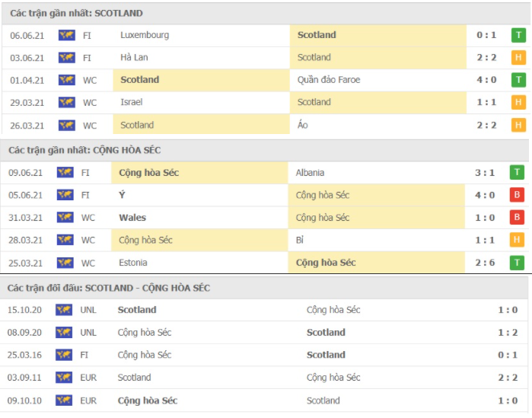Select the 2 : 6 Estonia match score
This screenshot has height=418, width=532.
click(485, 263)
